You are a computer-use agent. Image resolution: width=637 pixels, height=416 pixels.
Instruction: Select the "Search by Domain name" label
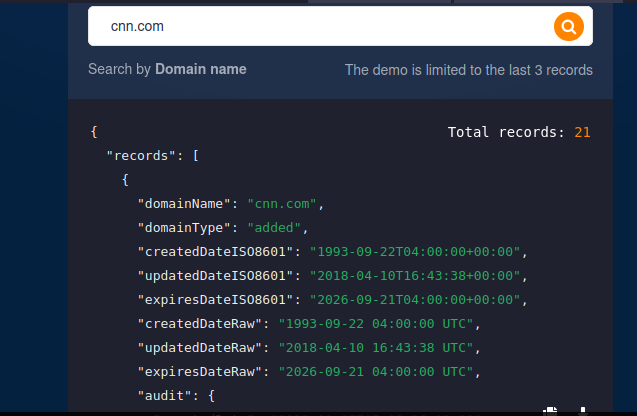pos(167,69)
